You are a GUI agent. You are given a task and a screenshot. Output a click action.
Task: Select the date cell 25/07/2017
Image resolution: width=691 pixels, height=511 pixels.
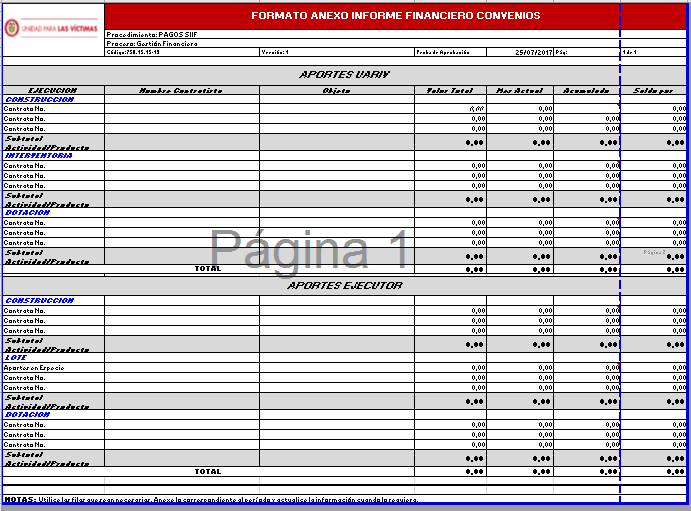click(x=520, y=52)
